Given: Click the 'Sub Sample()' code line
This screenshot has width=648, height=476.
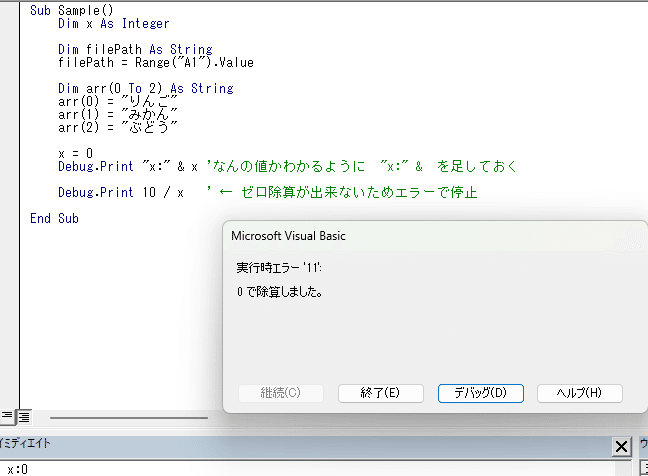Looking at the screenshot, I should (x=71, y=10).
